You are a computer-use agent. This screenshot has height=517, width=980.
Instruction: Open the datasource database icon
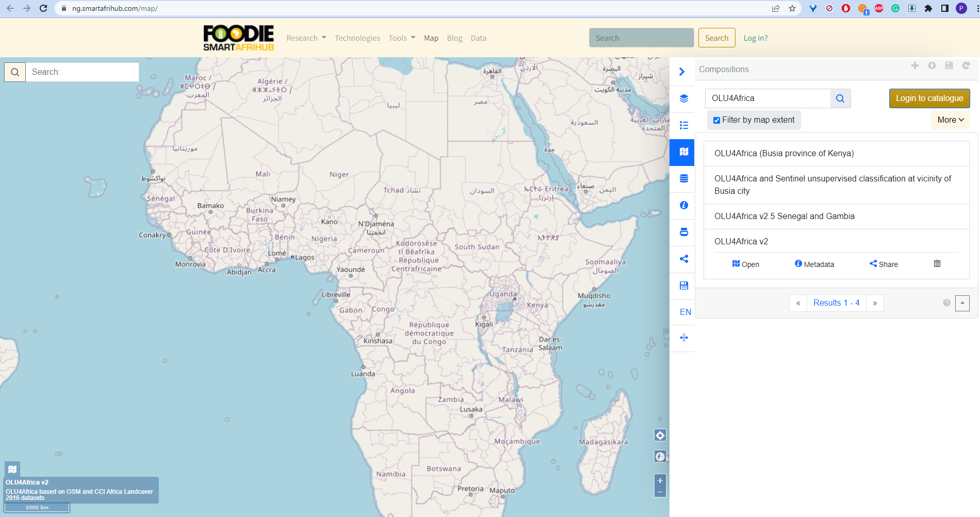[683, 178]
